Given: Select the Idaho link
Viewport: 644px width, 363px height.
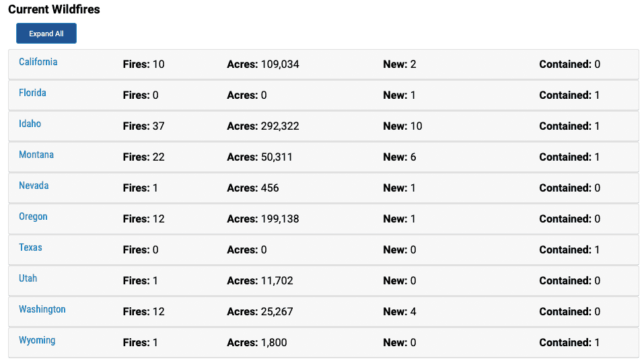Looking at the screenshot, I should pyautogui.click(x=30, y=124).
